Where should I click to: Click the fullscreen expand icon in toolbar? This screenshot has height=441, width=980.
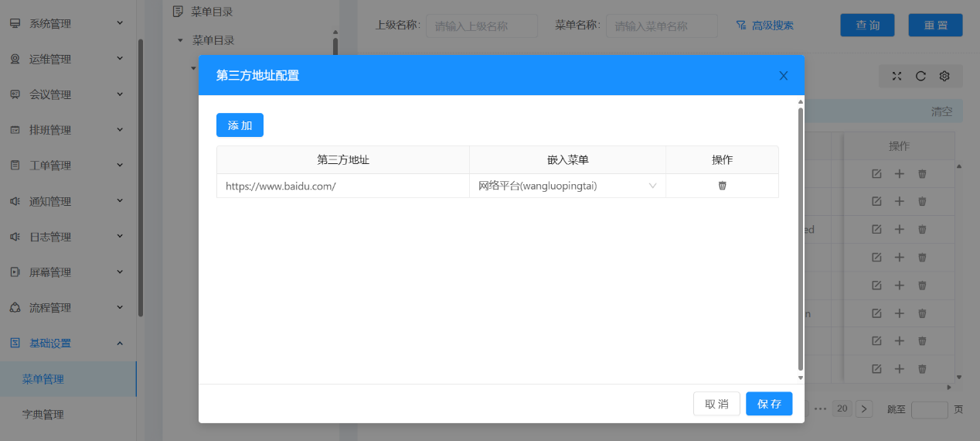click(897, 76)
